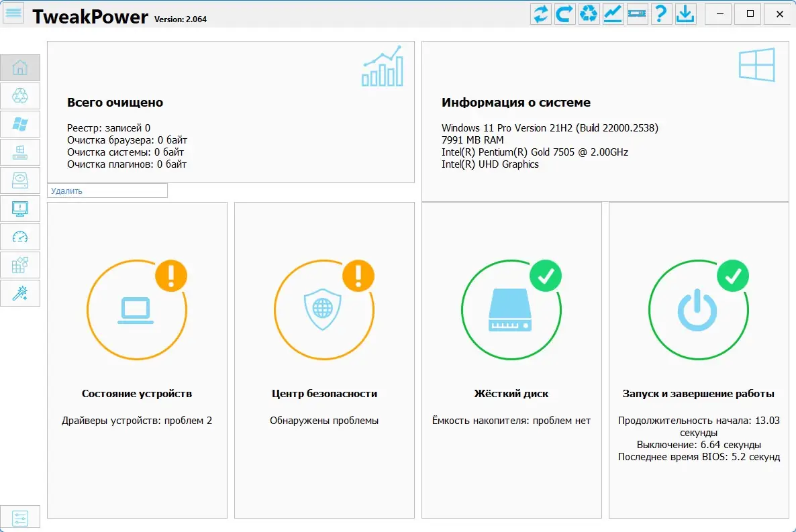Open the Центр безопасности card title
The width and height of the screenshot is (796, 532).
coord(324,393)
